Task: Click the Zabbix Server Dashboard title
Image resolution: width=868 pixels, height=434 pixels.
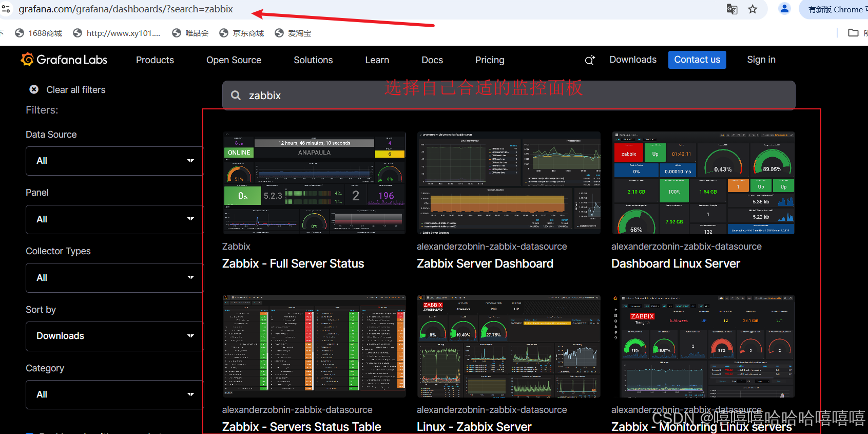Action: pos(485,263)
